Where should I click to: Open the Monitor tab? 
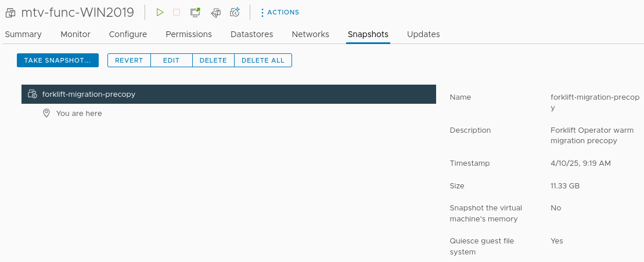pyautogui.click(x=75, y=34)
